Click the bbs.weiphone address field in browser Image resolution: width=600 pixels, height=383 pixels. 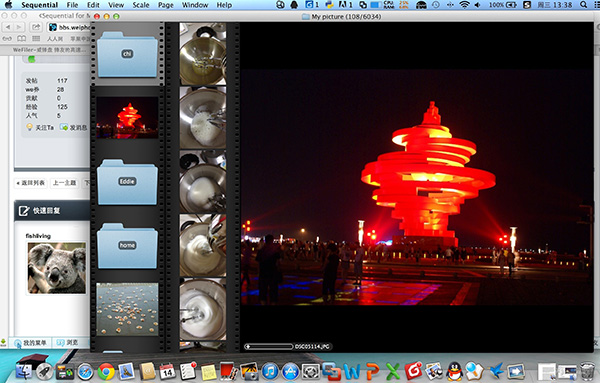70,27
